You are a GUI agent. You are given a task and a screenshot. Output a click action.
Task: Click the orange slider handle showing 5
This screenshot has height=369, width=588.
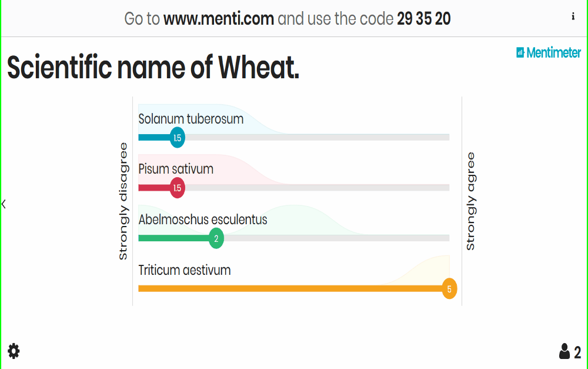point(449,289)
